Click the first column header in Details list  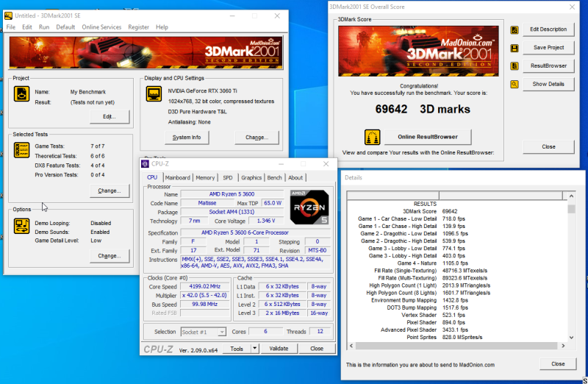point(393,195)
